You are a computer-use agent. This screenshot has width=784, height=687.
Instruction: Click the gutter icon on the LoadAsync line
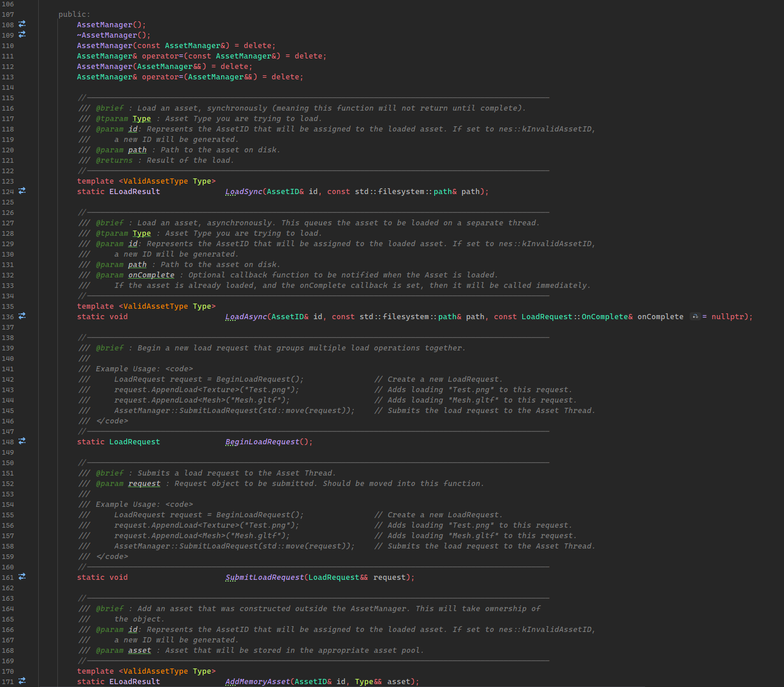point(22,316)
